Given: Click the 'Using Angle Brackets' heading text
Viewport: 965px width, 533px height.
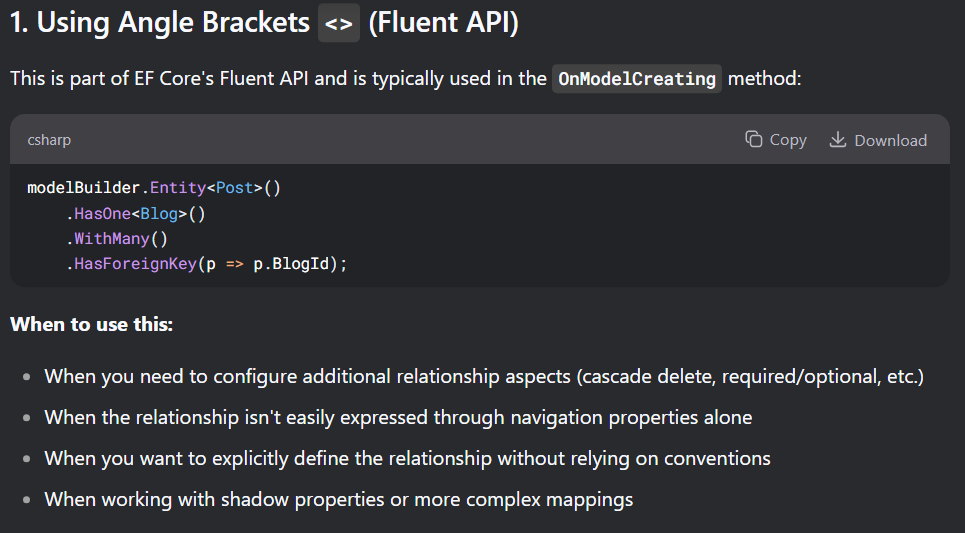Looking at the screenshot, I should [160, 24].
